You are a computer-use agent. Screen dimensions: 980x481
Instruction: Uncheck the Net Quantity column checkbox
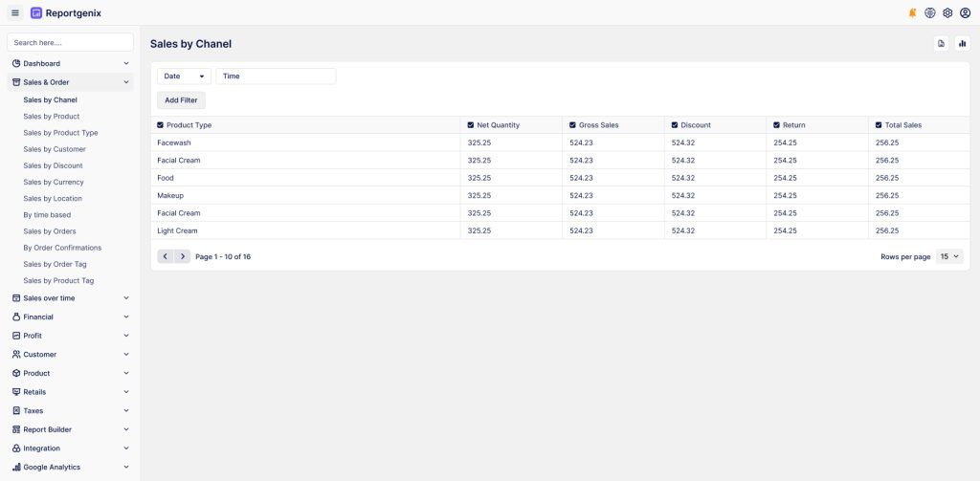pyautogui.click(x=471, y=125)
